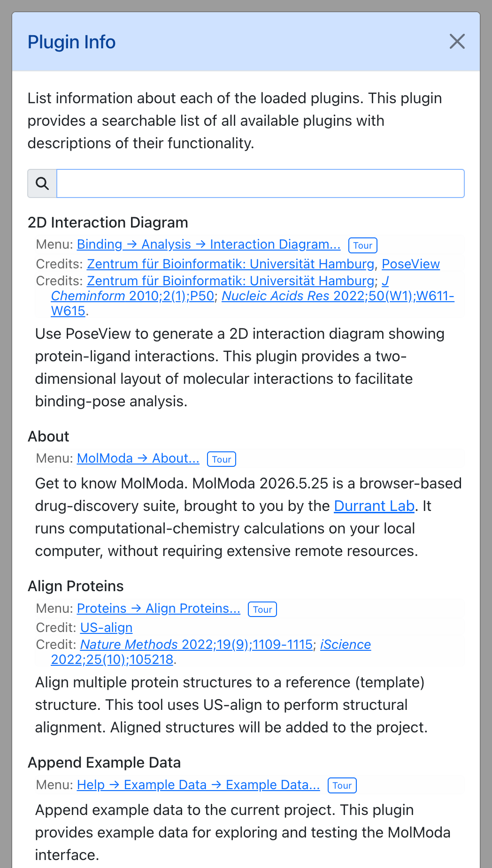Launch the About plugin Tour
Viewport: 492px width, 868px height.
pyautogui.click(x=222, y=459)
